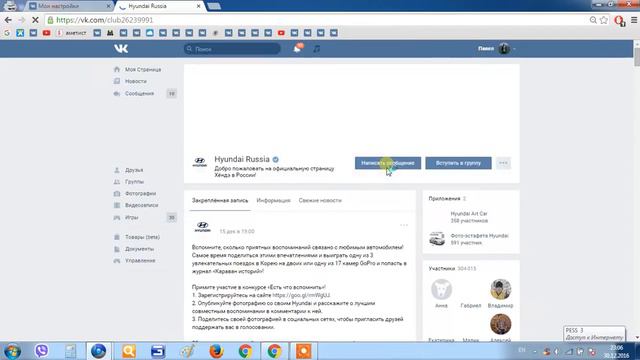
Task: Open the Hyundai Art Car application
Action: point(469,213)
